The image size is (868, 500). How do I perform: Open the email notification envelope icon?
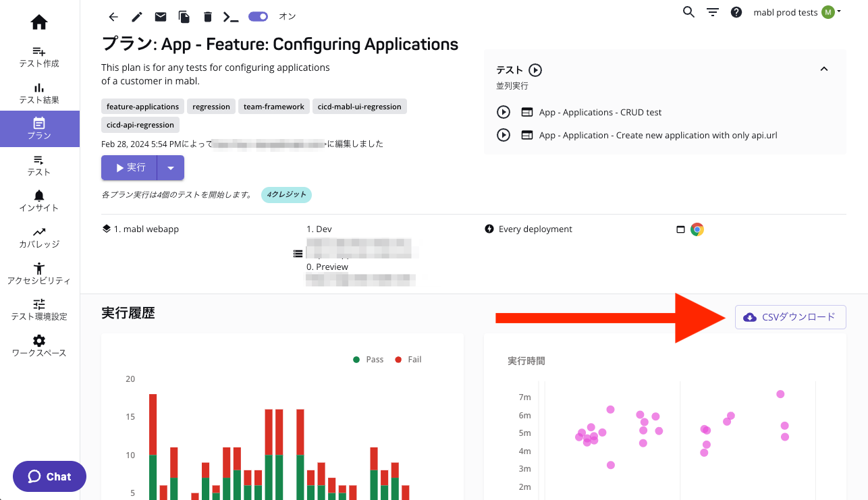[160, 17]
